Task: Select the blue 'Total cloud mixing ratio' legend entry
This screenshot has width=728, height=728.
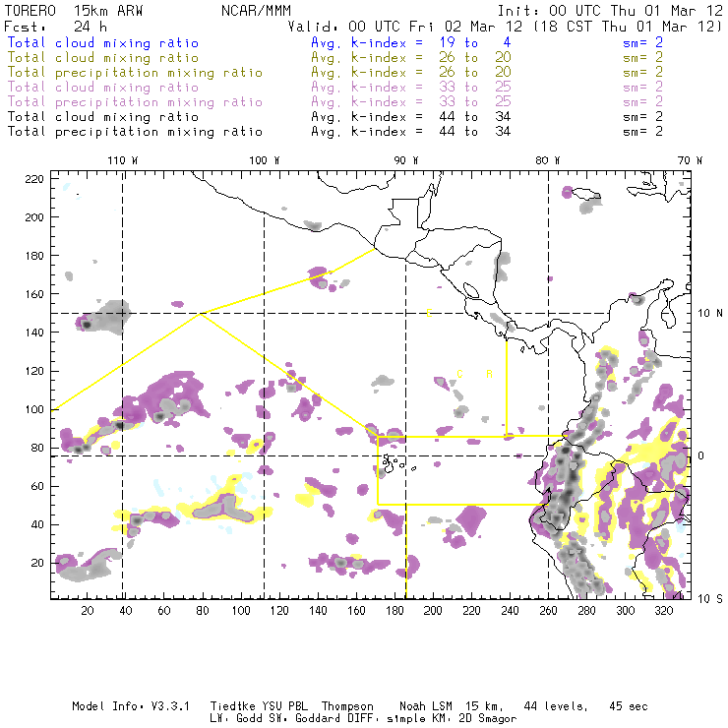Action: (103, 42)
